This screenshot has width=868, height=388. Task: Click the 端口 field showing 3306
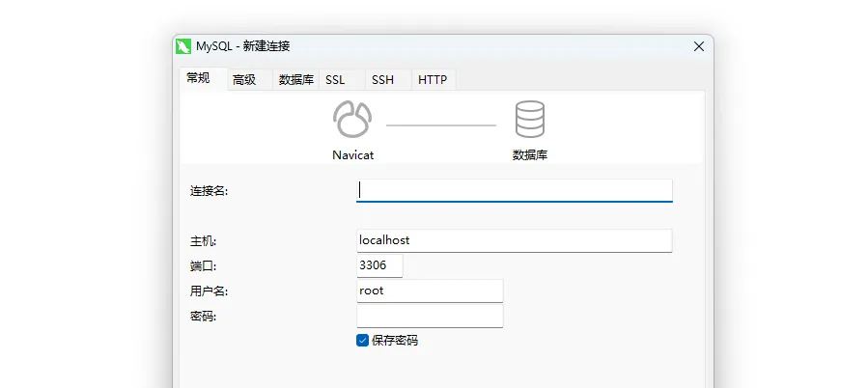point(379,265)
